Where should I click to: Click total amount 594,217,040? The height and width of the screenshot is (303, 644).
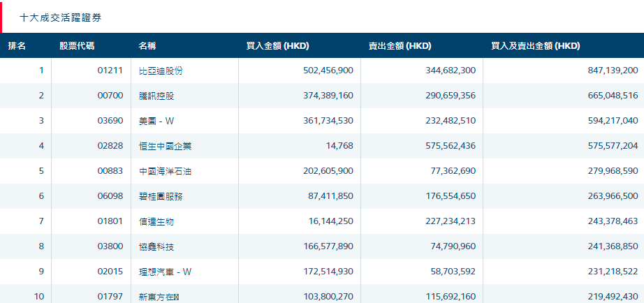coord(613,121)
